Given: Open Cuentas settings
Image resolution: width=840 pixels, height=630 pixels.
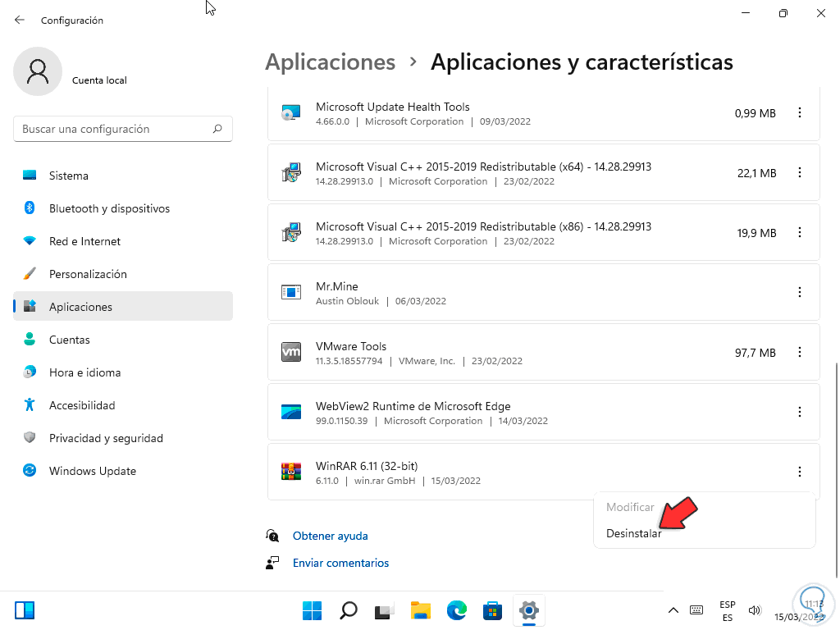Looking at the screenshot, I should [x=123, y=340].
